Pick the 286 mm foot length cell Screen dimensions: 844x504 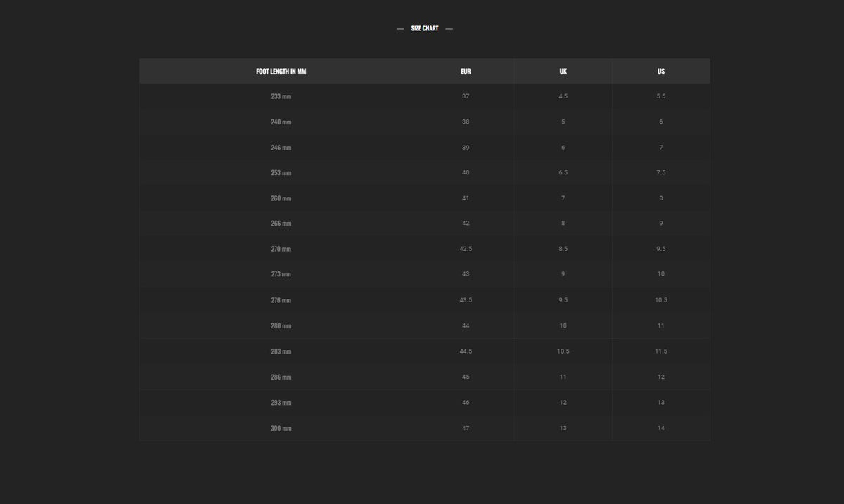click(x=281, y=377)
